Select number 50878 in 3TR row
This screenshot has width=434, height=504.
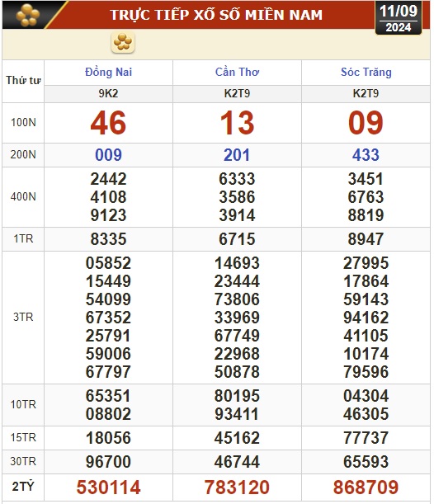click(x=237, y=372)
